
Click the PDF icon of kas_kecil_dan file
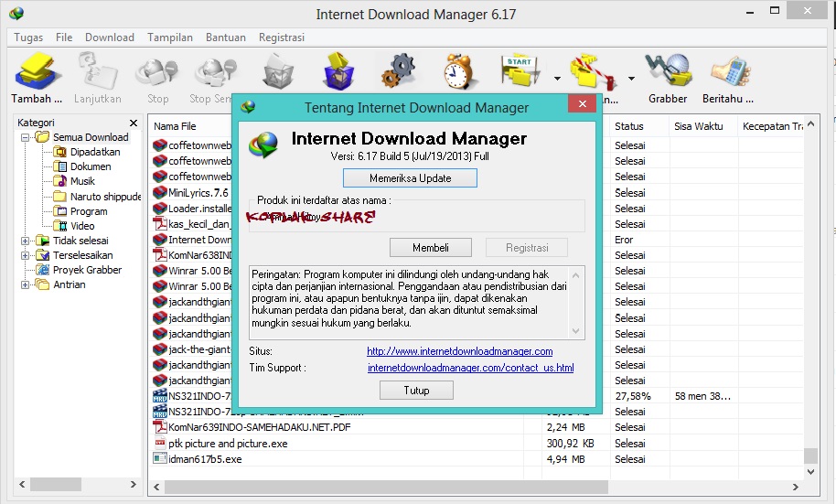point(159,224)
